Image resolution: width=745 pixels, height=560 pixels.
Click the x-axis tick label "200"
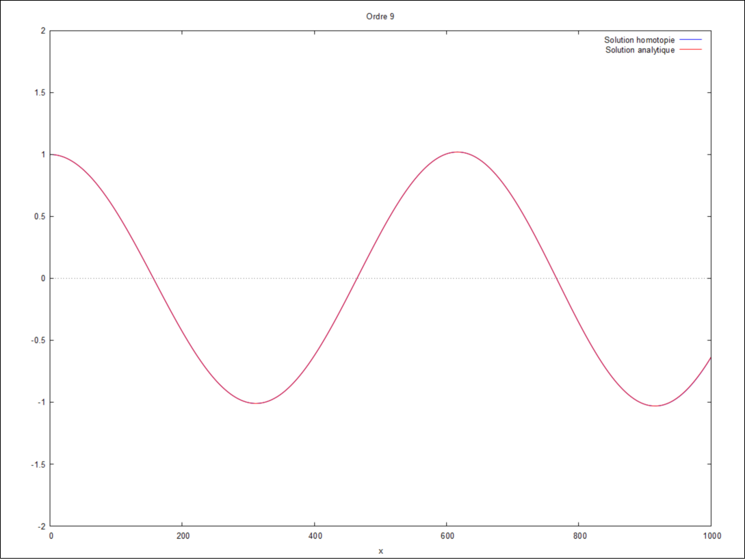click(183, 536)
